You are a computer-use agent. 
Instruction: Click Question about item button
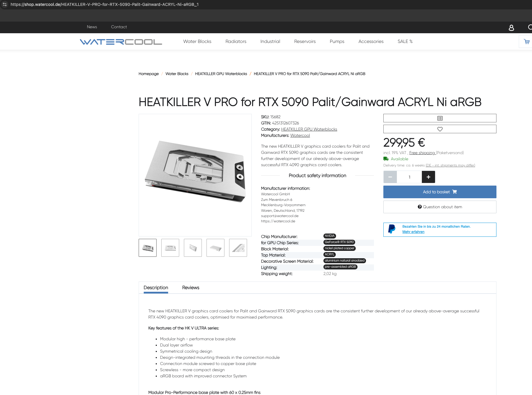pos(440,207)
